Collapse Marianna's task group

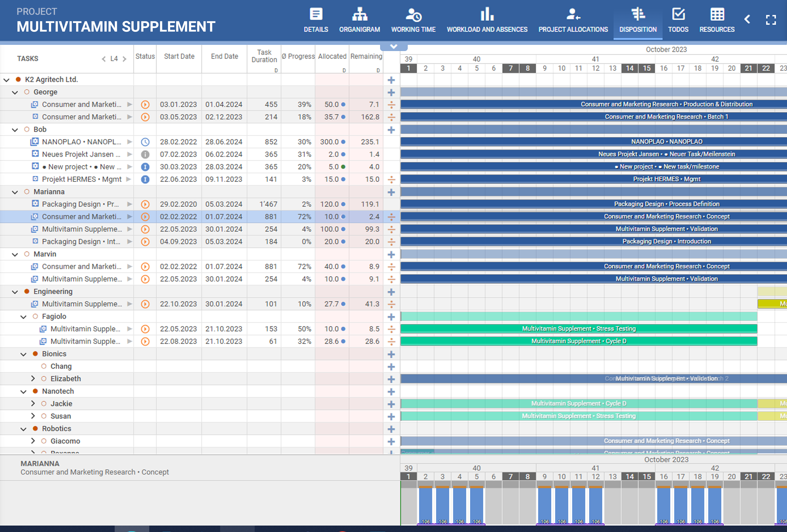15,192
